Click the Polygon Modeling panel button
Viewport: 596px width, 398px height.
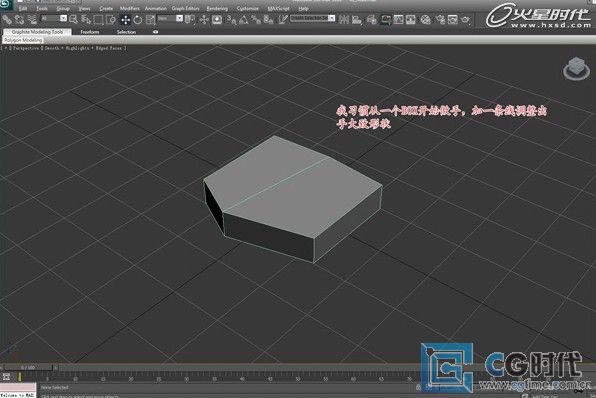[x=23, y=40]
